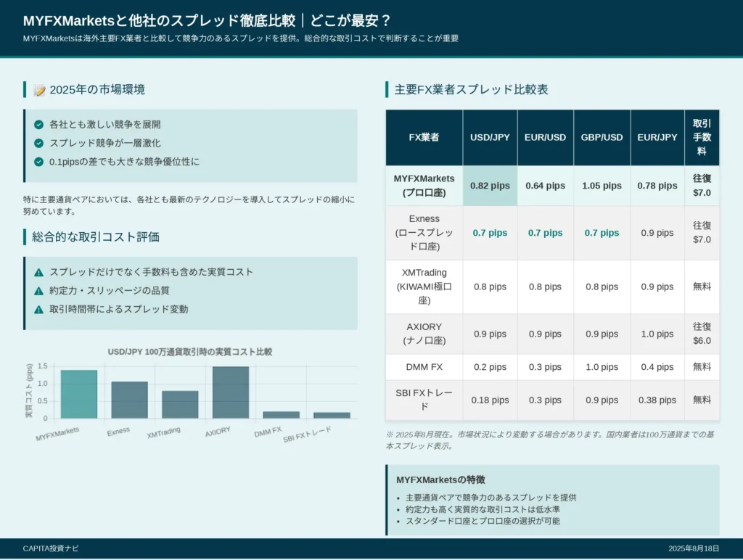This screenshot has height=560, width=743.
Task: Click the 総合的な取引コスト評価 heading
Action: 96,237
